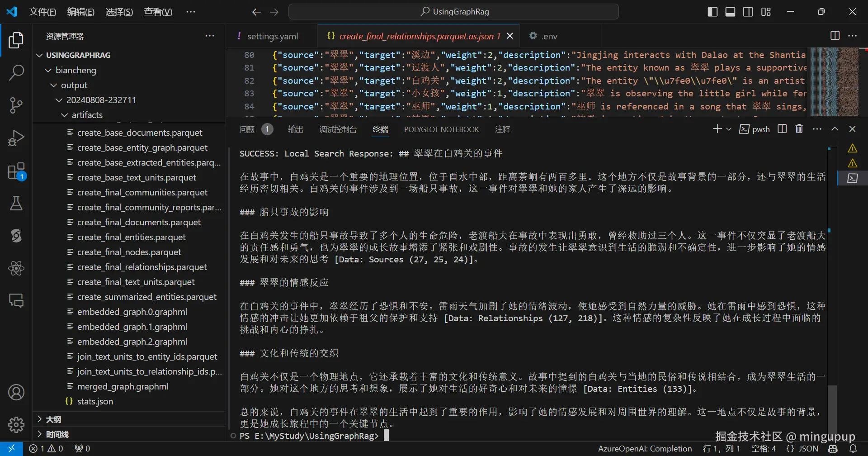The width and height of the screenshot is (868, 456).
Task: Click the UsingGraphRag command center search box
Action: pos(453,12)
